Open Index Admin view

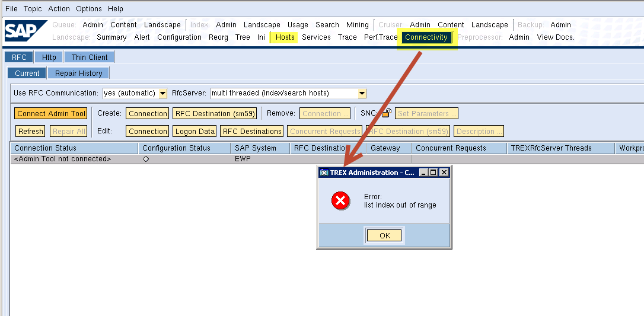click(227, 25)
